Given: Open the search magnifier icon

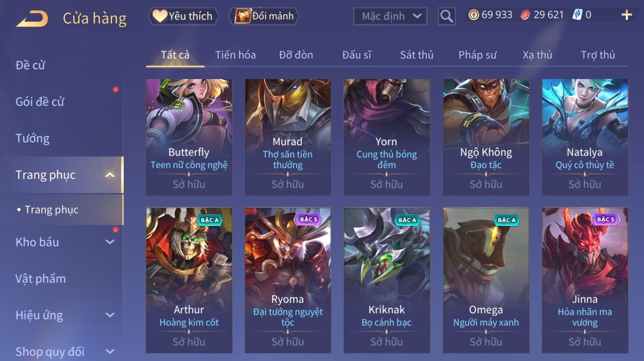Looking at the screenshot, I should [x=446, y=16].
